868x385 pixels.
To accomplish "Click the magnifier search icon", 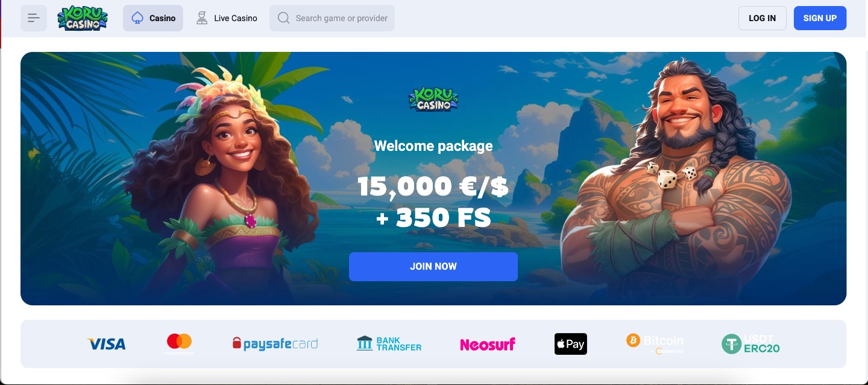I will point(283,18).
